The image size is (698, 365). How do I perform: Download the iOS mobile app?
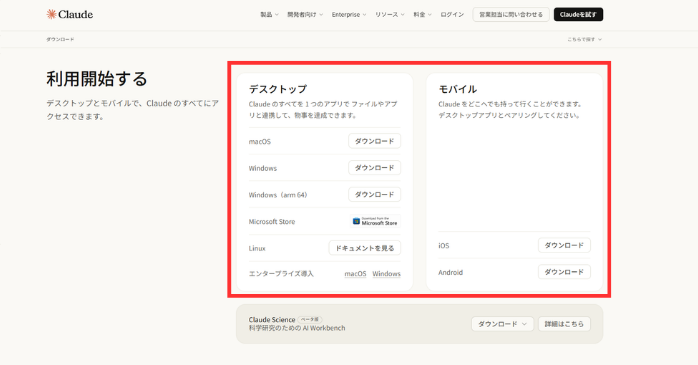tap(564, 245)
